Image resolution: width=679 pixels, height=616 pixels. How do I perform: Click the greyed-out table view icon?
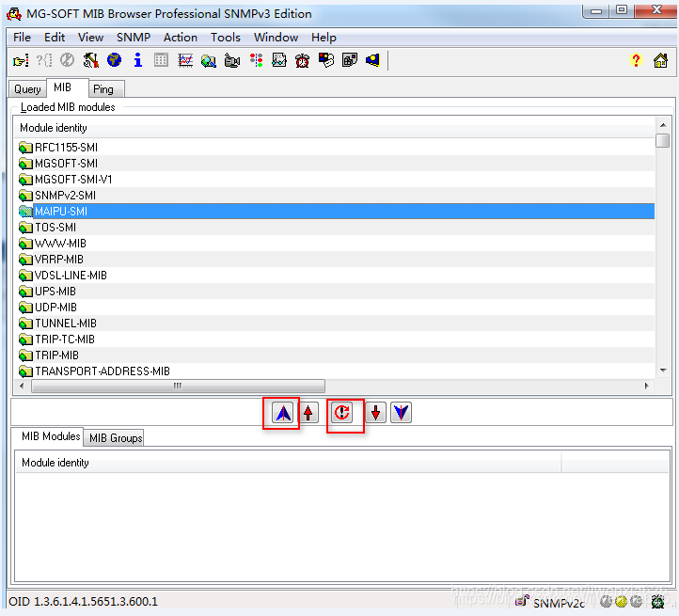tap(161, 60)
